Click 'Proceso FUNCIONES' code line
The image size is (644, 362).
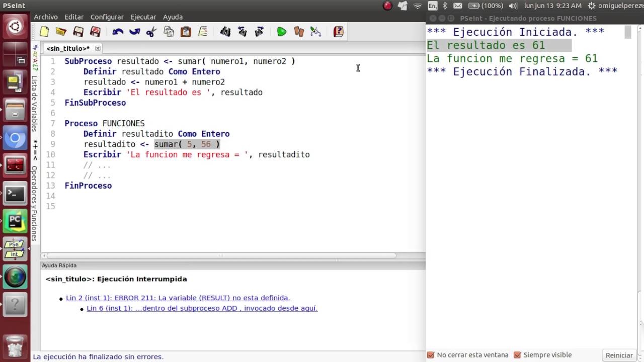[x=105, y=123]
